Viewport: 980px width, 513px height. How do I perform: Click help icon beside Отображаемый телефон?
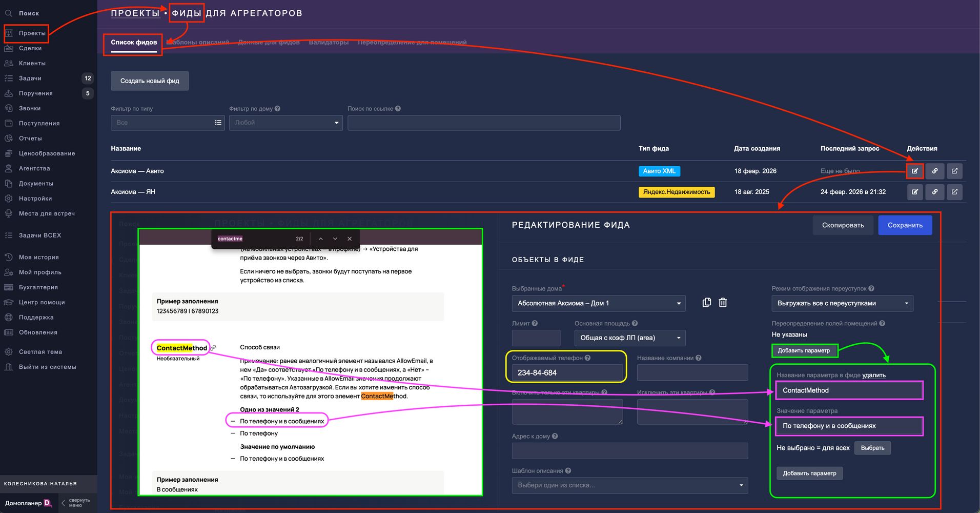[x=588, y=358]
